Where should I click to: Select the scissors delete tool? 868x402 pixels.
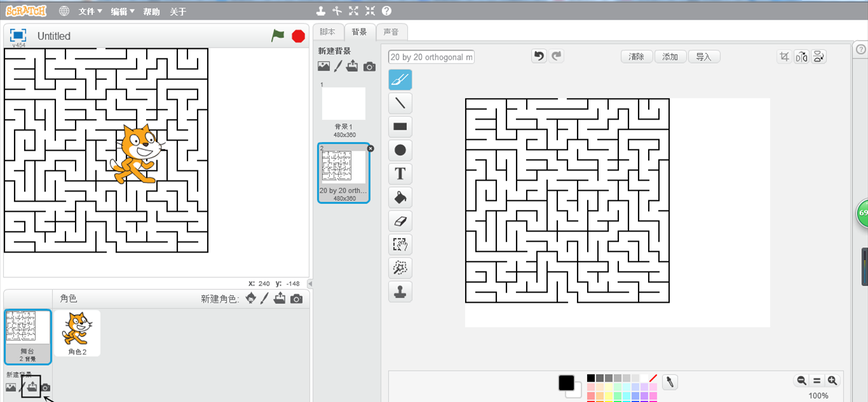click(337, 11)
